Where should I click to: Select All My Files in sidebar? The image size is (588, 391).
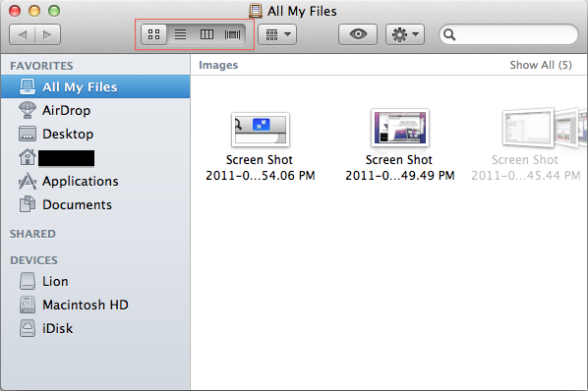[95, 86]
